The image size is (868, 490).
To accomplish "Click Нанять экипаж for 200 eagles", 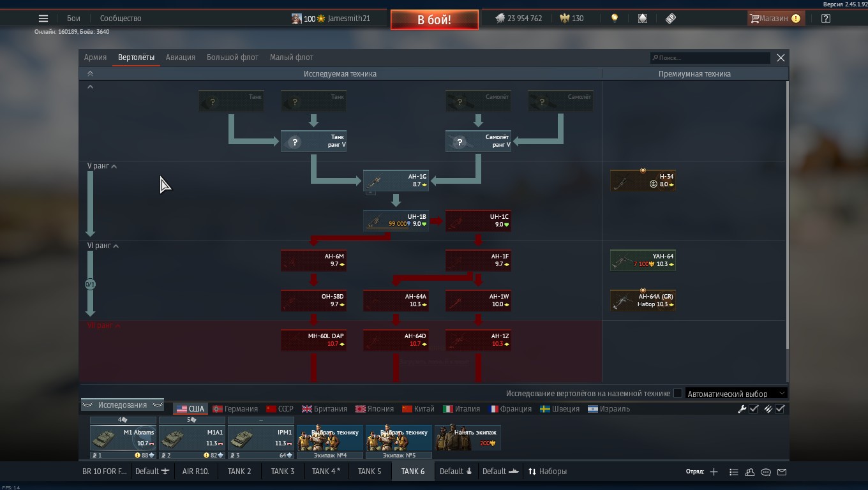I will click(x=468, y=438).
